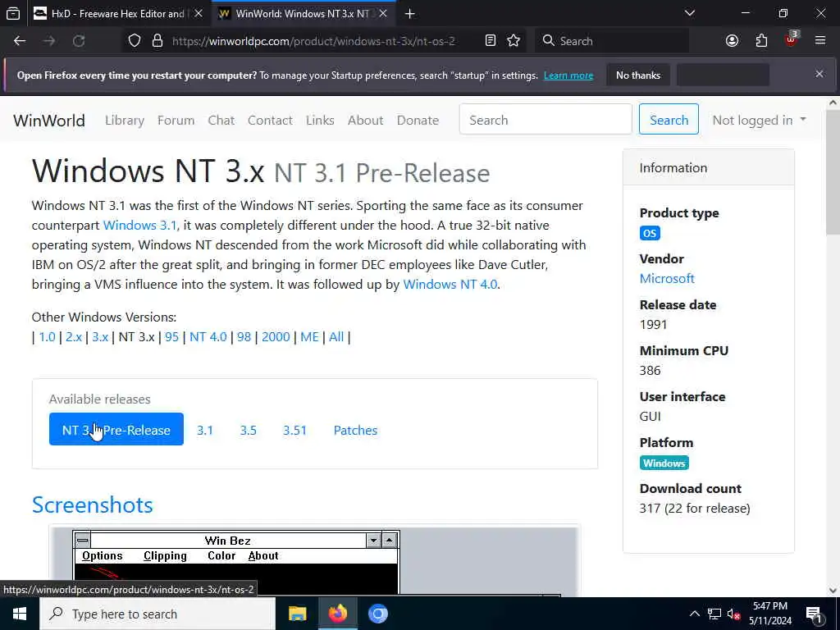Open the 98 Windows version link
840x630 pixels.
click(244, 337)
